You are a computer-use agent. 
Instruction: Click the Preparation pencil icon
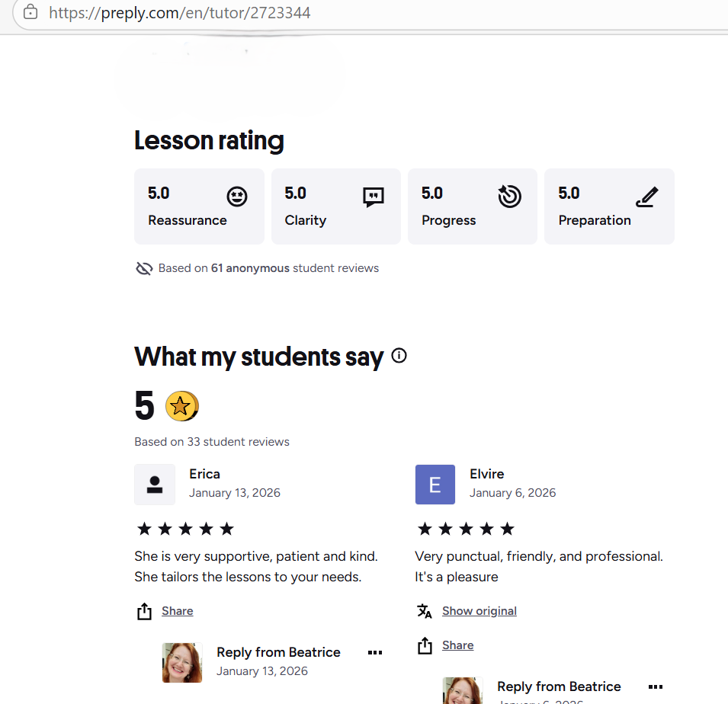pos(646,197)
